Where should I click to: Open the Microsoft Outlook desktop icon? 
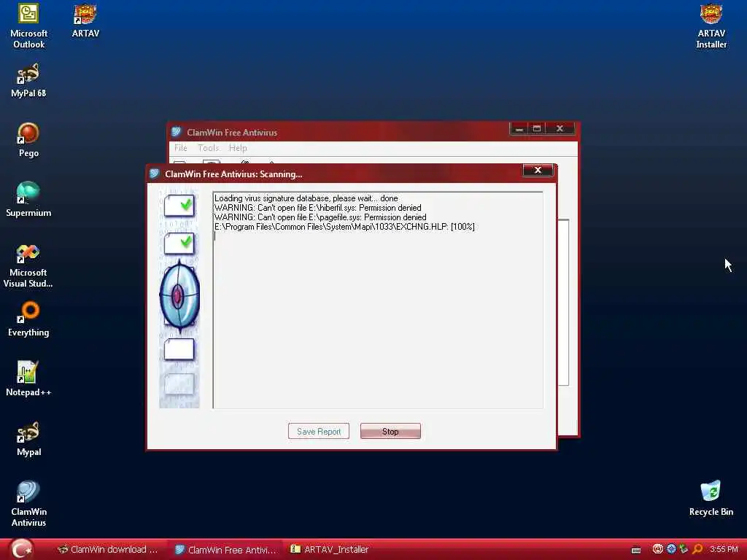(28, 25)
